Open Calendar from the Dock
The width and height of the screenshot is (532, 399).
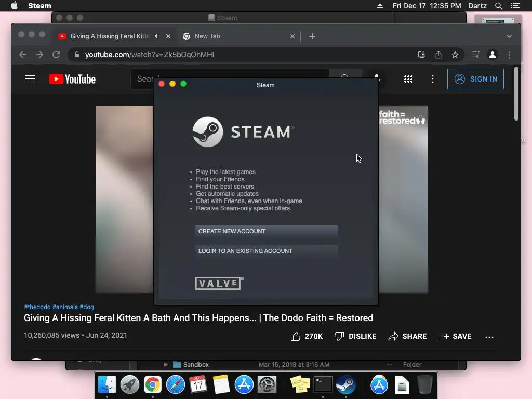[198, 385]
